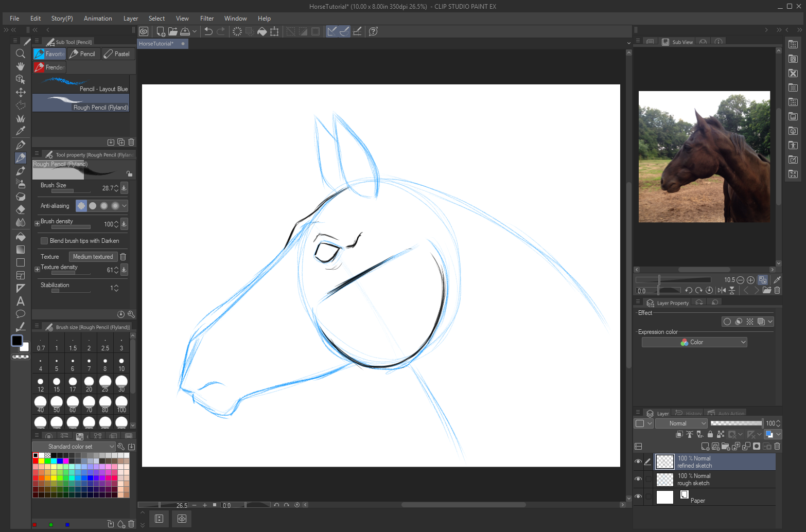Select the Hand move tool
This screenshot has height=532, width=806.
21,66
